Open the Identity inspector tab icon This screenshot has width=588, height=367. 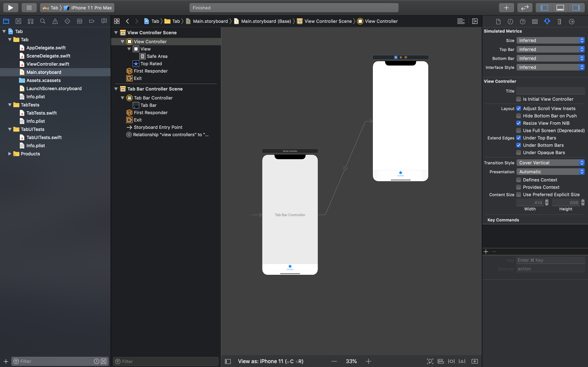pyautogui.click(x=535, y=22)
